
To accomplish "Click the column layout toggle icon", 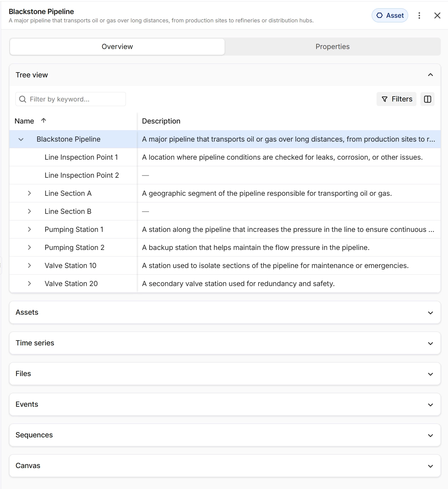I will (x=427, y=99).
